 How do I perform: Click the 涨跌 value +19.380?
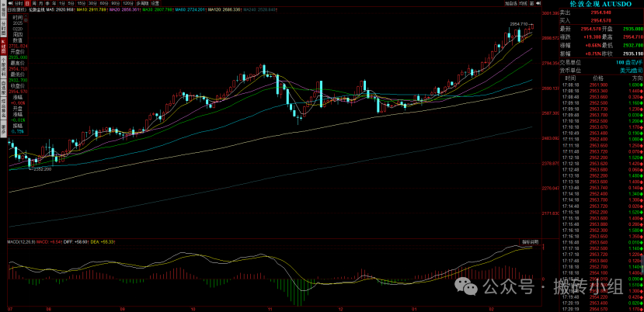pyautogui.click(x=592, y=37)
